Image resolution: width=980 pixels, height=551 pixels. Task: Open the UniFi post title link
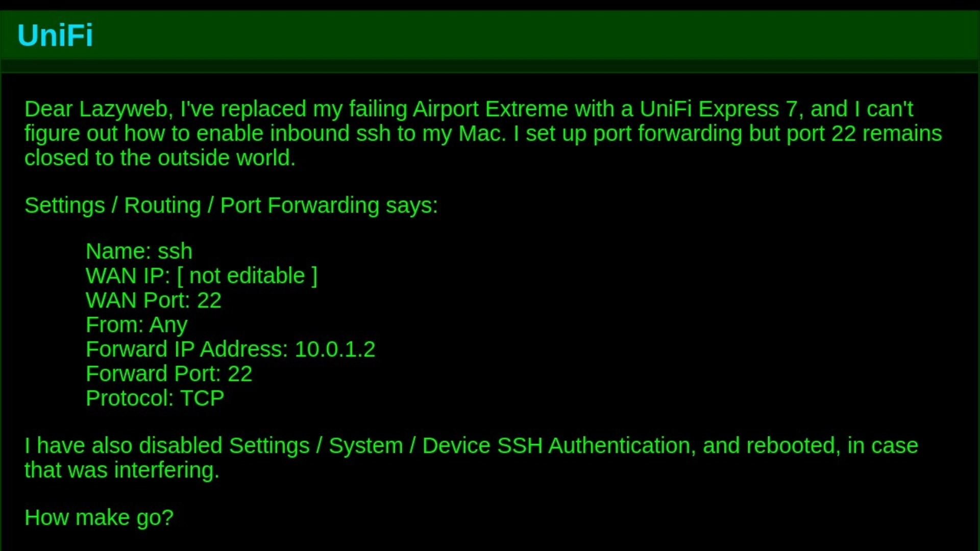(55, 35)
